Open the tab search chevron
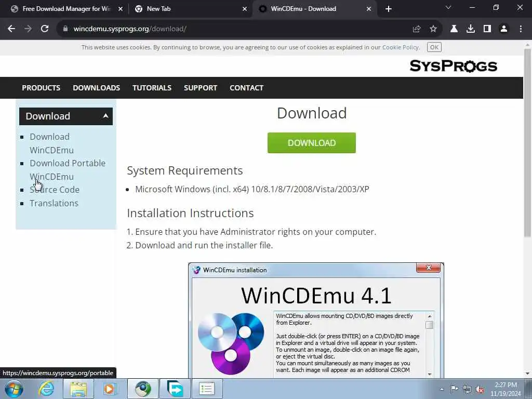 (x=448, y=7)
